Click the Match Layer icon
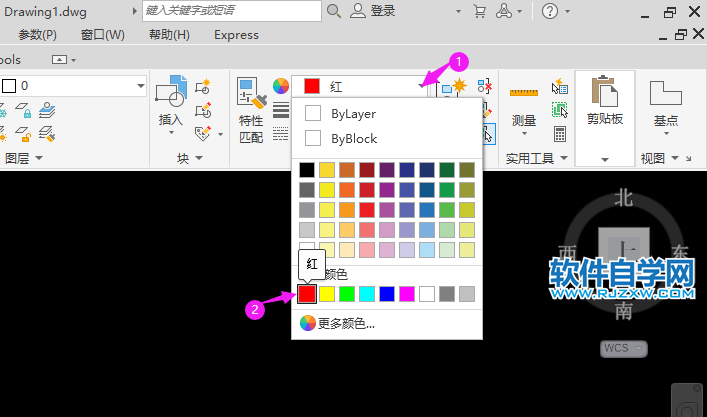The image size is (707, 417). (47, 134)
